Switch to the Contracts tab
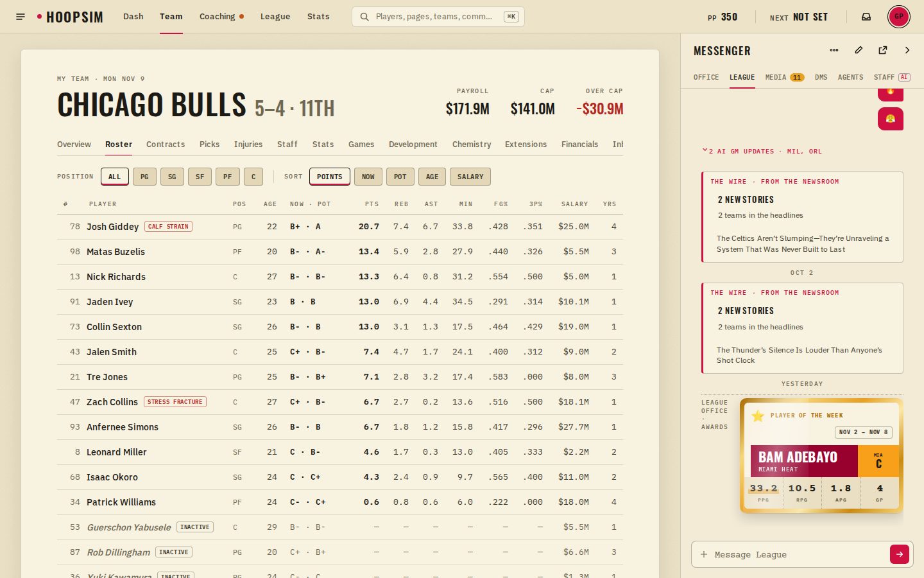Screen dimensions: 924x578 click(x=166, y=144)
